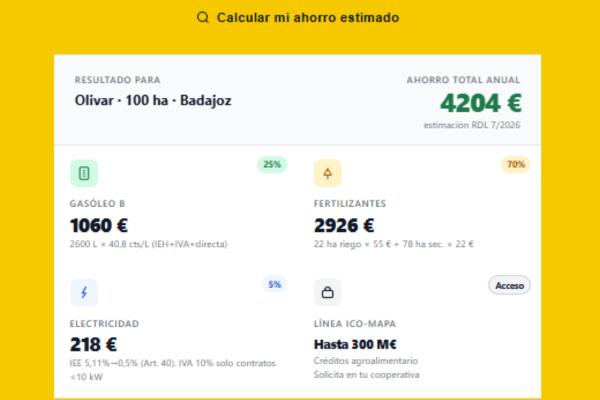Click the 5% electricidad badge
600x400 pixels.
(x=273, y=284)
